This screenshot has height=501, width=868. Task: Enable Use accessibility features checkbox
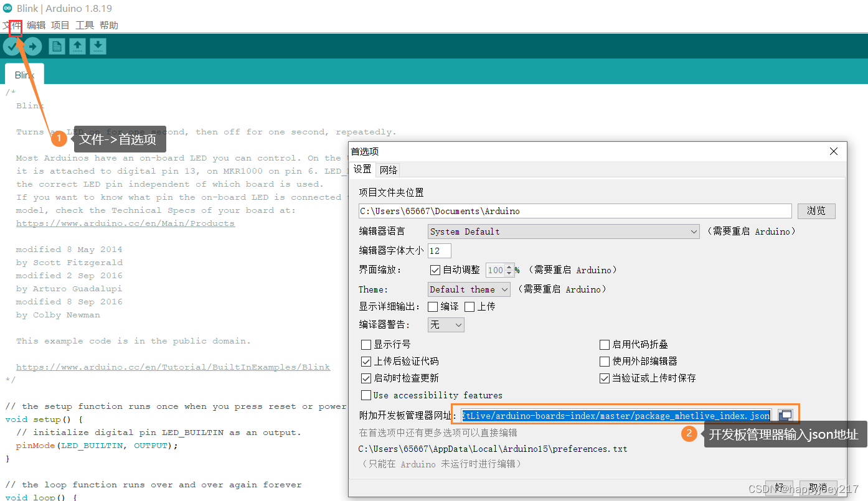366,395
